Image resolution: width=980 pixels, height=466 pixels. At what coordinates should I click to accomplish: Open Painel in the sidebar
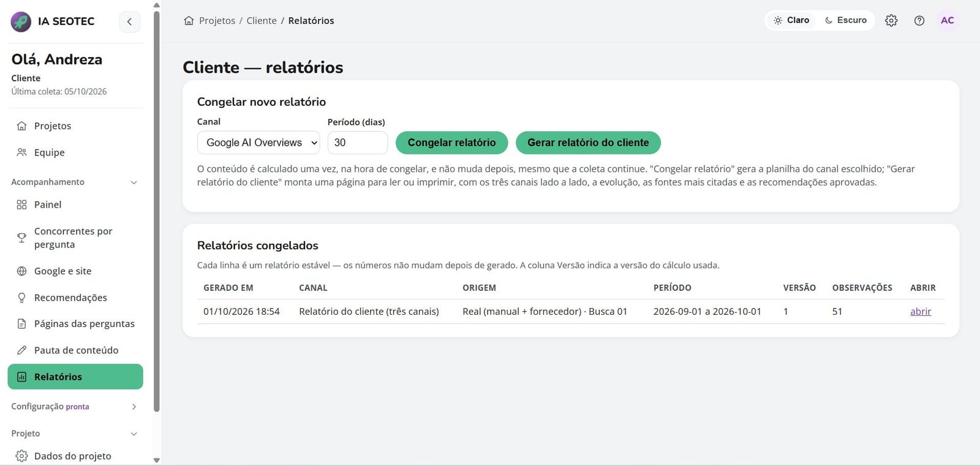point(75,205)
